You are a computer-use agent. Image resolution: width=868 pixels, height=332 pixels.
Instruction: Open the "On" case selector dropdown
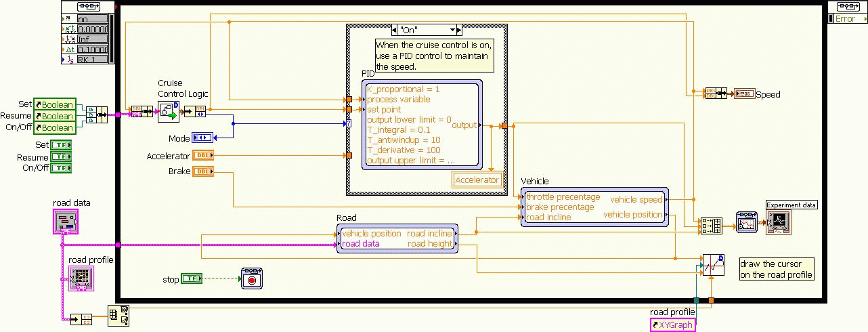coord(426,30)
